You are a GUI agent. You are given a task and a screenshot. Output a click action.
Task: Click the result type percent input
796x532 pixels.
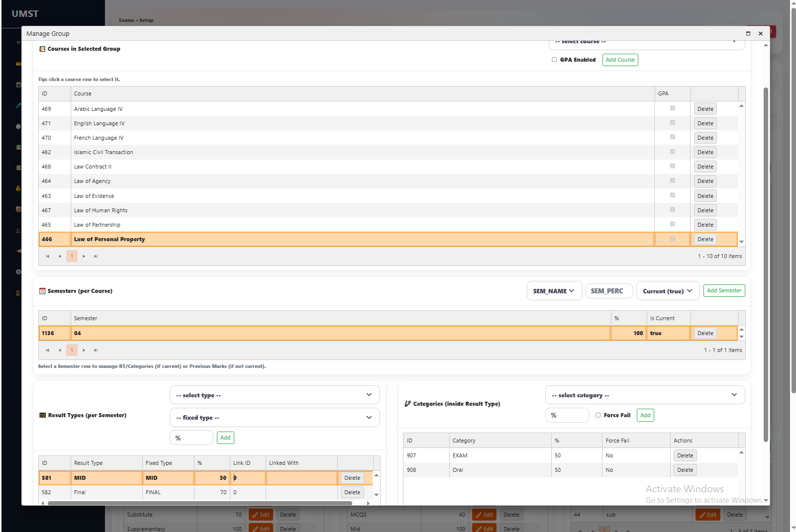tap(192, 438)
